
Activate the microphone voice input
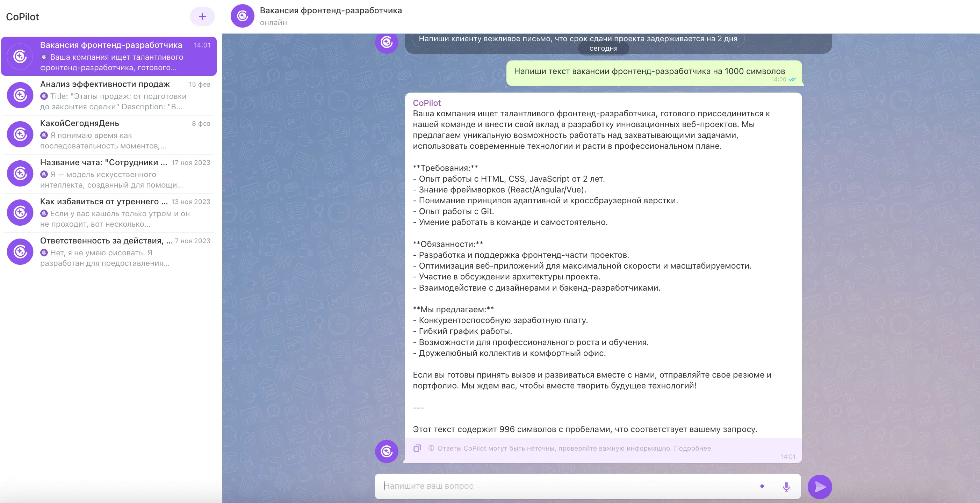786,486
